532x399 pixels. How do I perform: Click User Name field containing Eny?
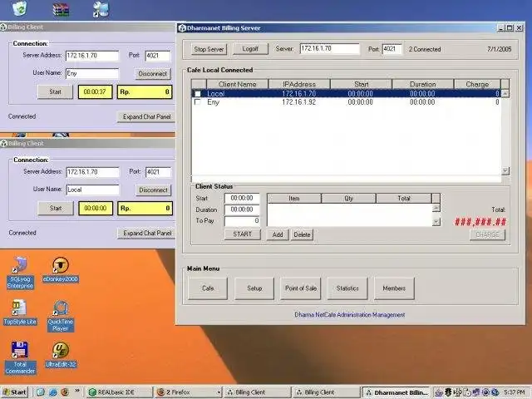click(x=92, y=73)
